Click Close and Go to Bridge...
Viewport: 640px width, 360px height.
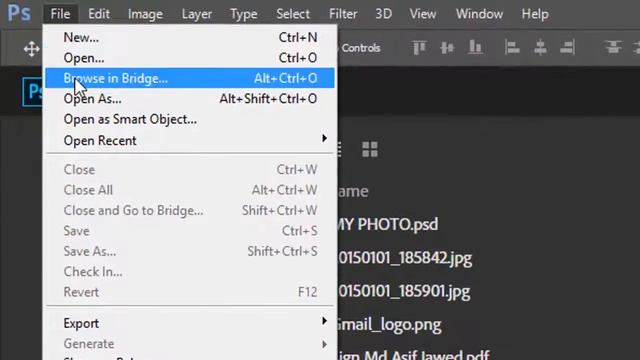coord(190,210)
